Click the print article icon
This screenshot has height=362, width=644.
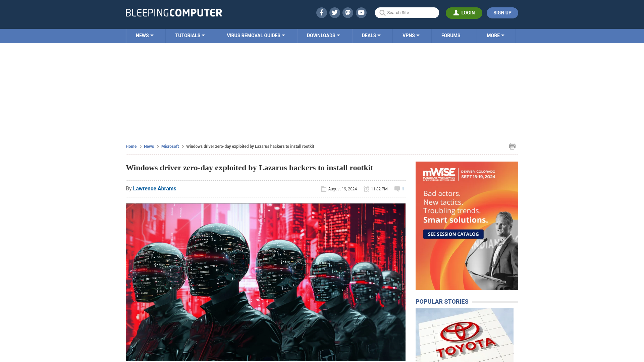512,146
